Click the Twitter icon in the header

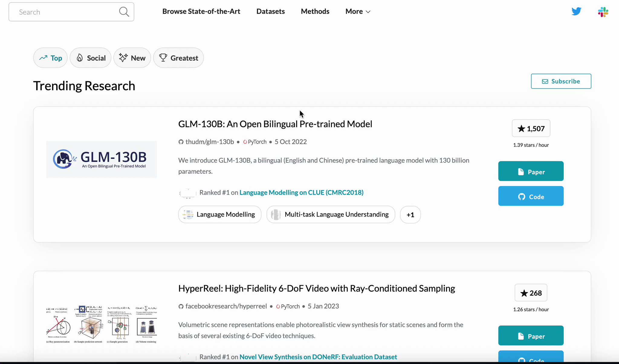tap(576, 11)
